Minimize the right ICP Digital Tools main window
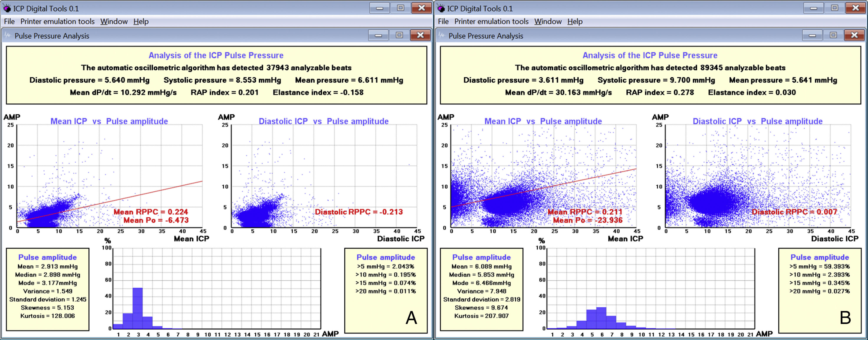The image size is (868, 340). tap(813, 8)
